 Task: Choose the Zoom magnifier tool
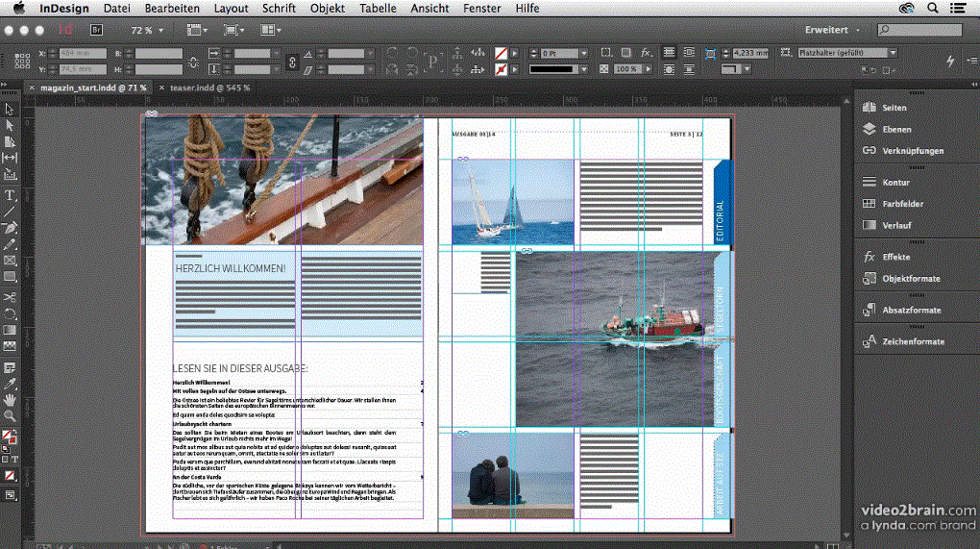[10, 415]
